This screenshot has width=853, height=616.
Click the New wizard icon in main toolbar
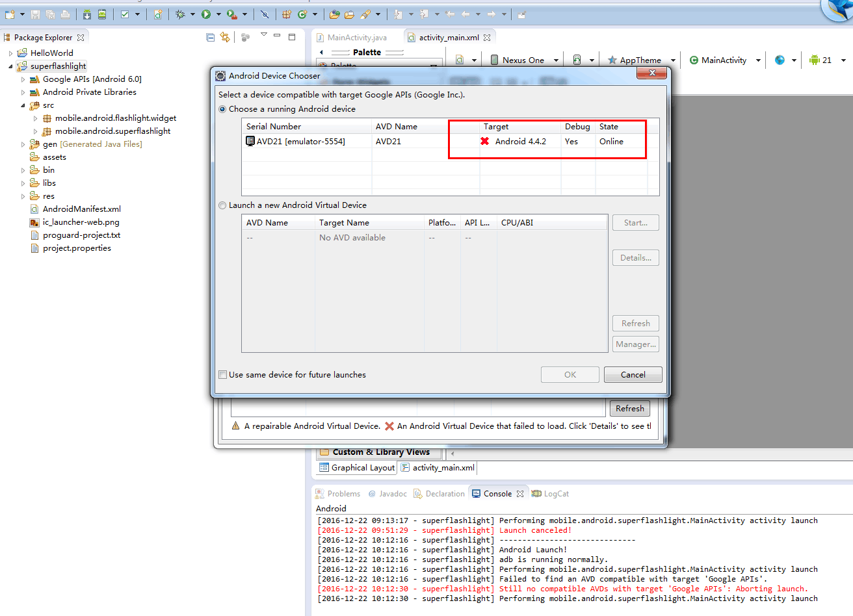pyautogui.click(x=9, y=14)
